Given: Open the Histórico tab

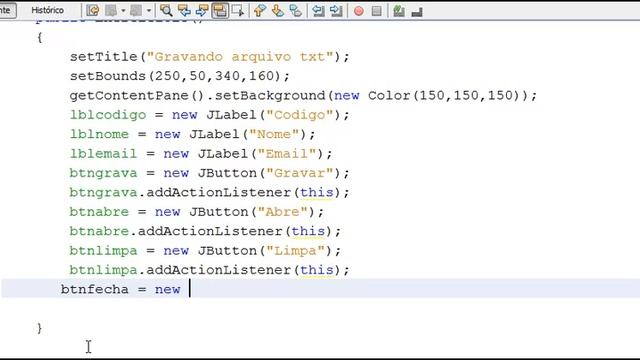Looking at the screenshot, I should coord(47,10).
